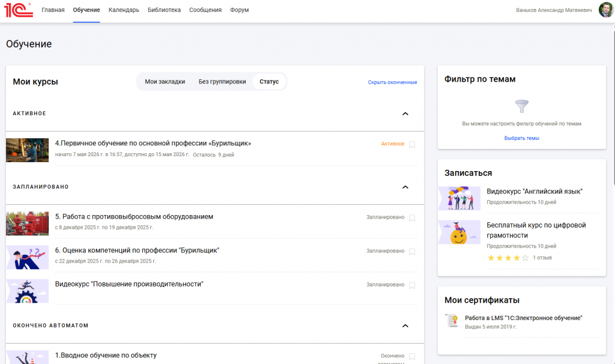Open the Календарь page

(124, 10)
